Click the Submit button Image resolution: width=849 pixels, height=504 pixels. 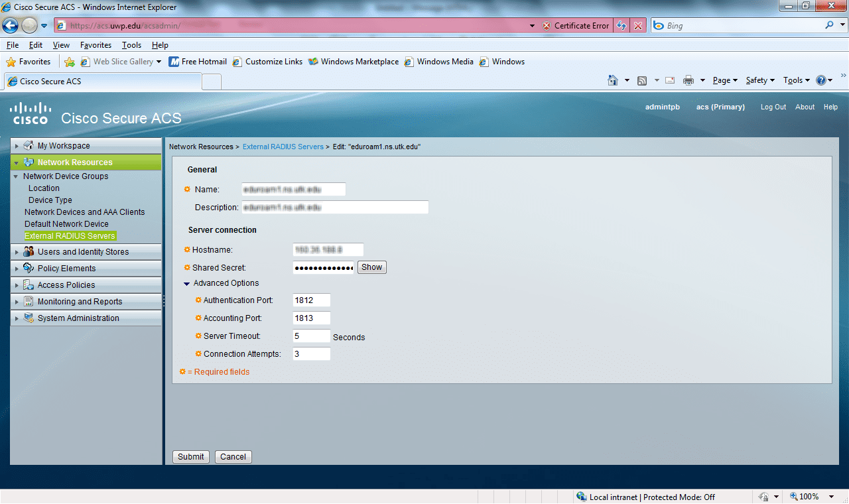pos(191,457)
